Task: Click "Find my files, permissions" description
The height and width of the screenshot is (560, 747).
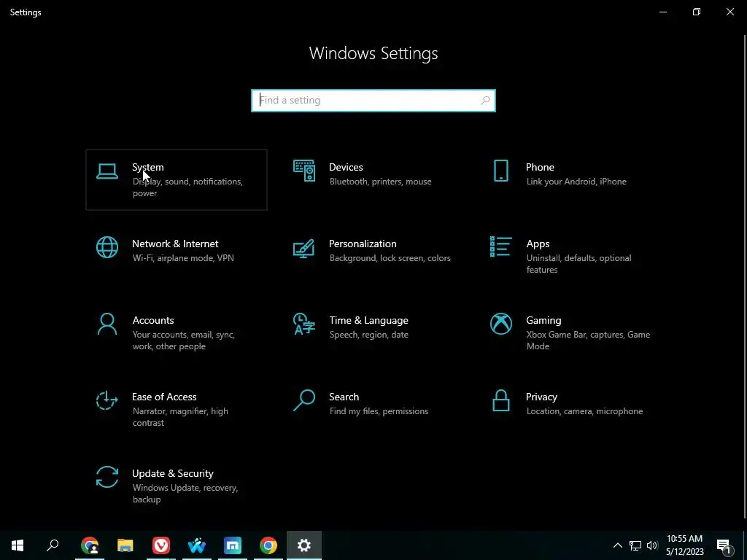Action: [x=379, y=411]
